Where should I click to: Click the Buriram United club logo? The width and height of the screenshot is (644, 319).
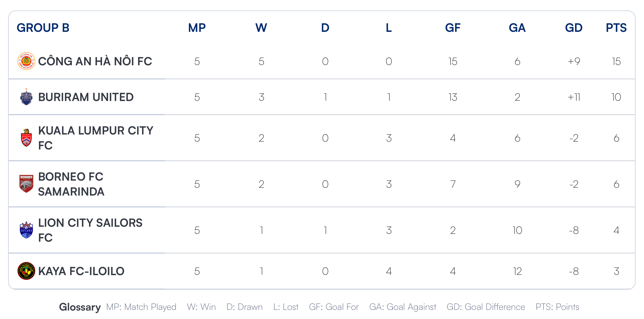pyautogui.click(x=26, y=97)
